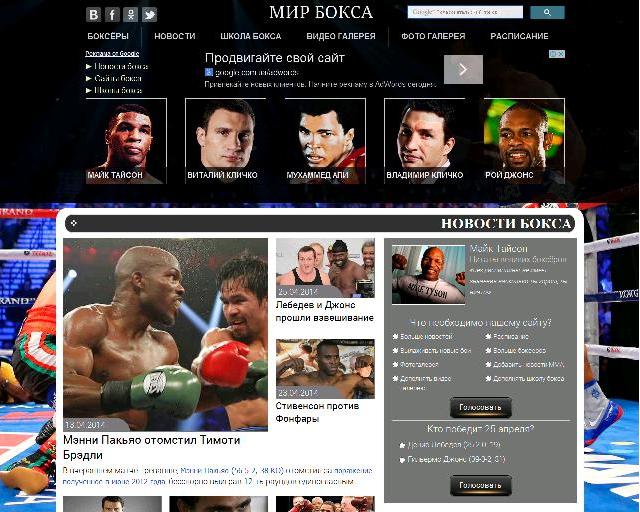This screenshot has width=640, height=512.
Task: Expand the first arrow link under Google ads
Action: pyautogui.click(x=117, y=66)
